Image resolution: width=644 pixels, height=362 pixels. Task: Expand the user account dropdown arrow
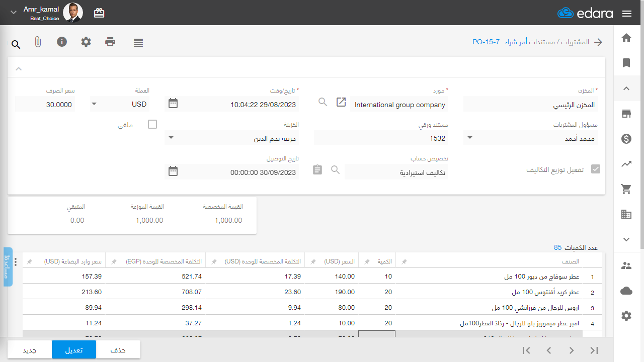point(14,13)
